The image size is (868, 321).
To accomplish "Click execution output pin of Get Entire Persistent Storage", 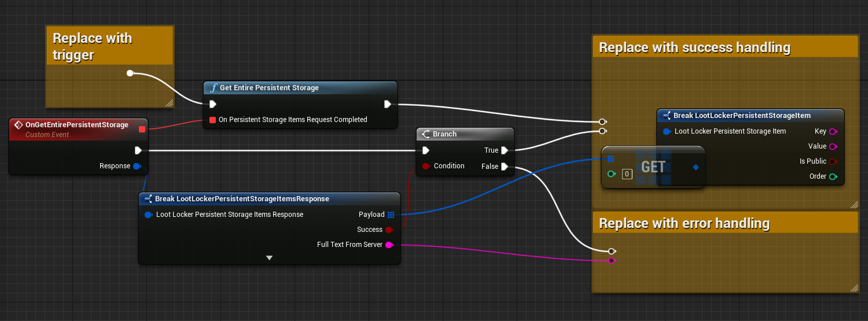I will tap(387, 105).
